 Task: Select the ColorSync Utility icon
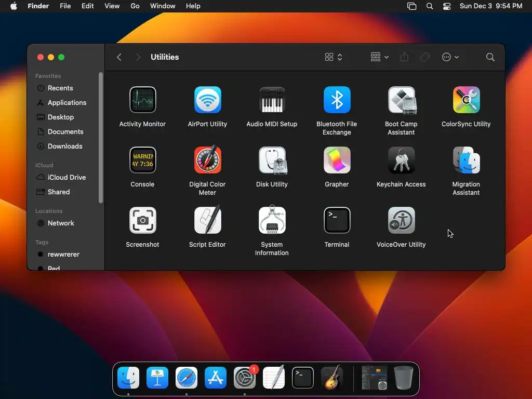466,100
